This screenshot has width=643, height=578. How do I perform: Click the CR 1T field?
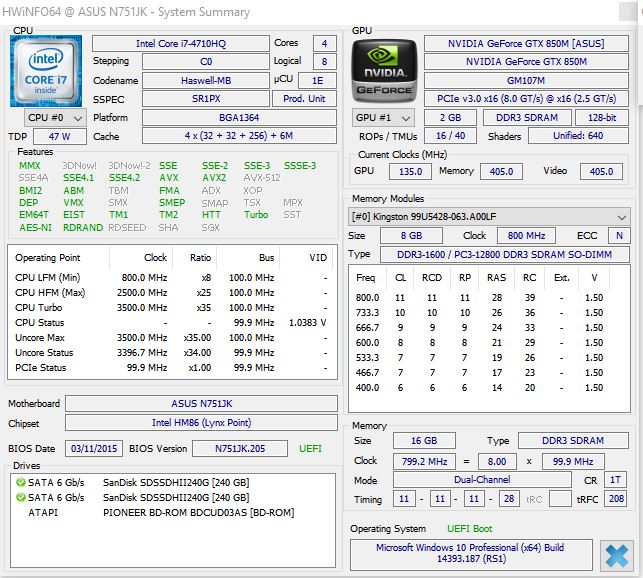615,480
